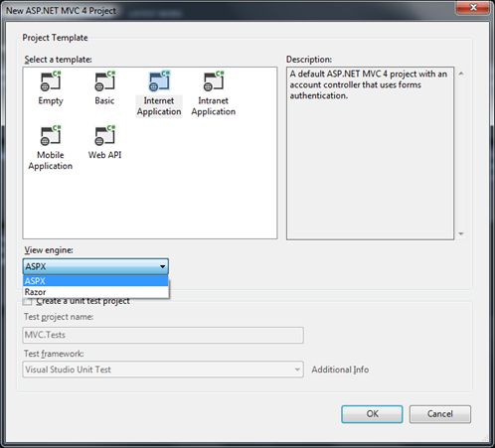Viewport: 495px width, 448px height.
Task: Close the New ASP.NET MVC 4 Project dialog
Action: point(473,7)
